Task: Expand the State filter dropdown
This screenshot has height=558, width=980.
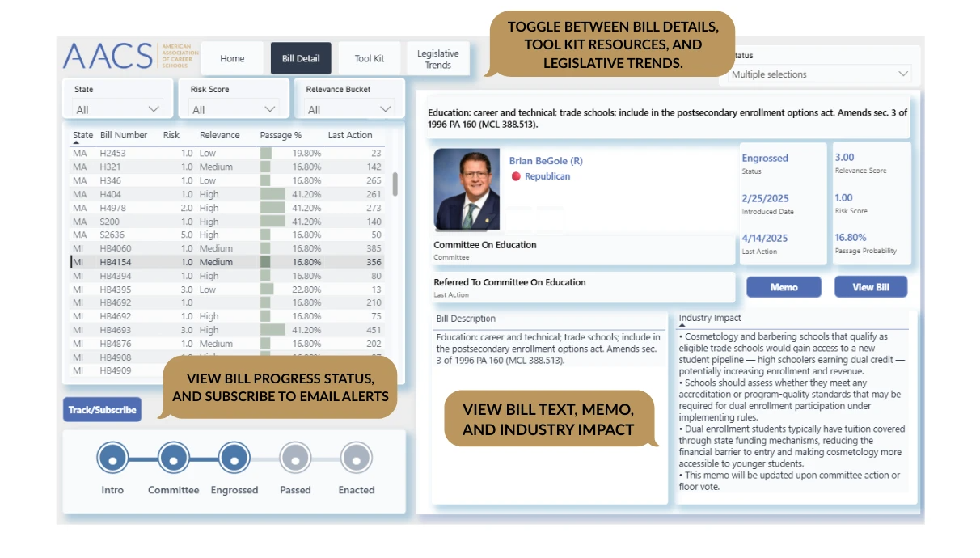Action: (x=119, y=109)
